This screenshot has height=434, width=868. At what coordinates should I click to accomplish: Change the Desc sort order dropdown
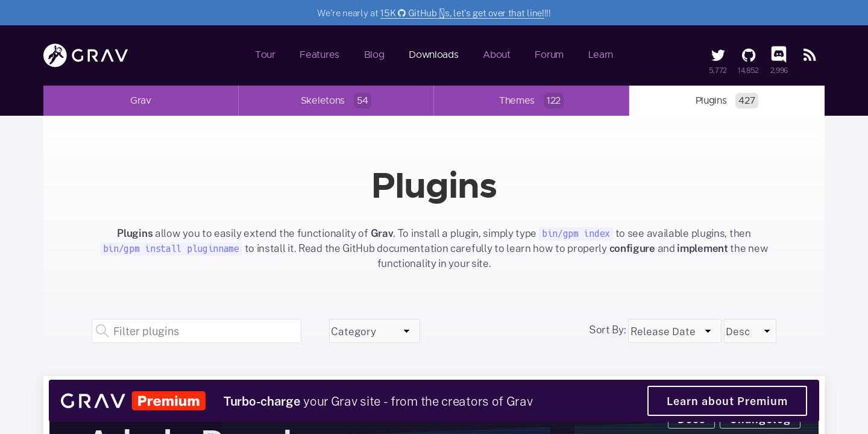pos(749,331)
